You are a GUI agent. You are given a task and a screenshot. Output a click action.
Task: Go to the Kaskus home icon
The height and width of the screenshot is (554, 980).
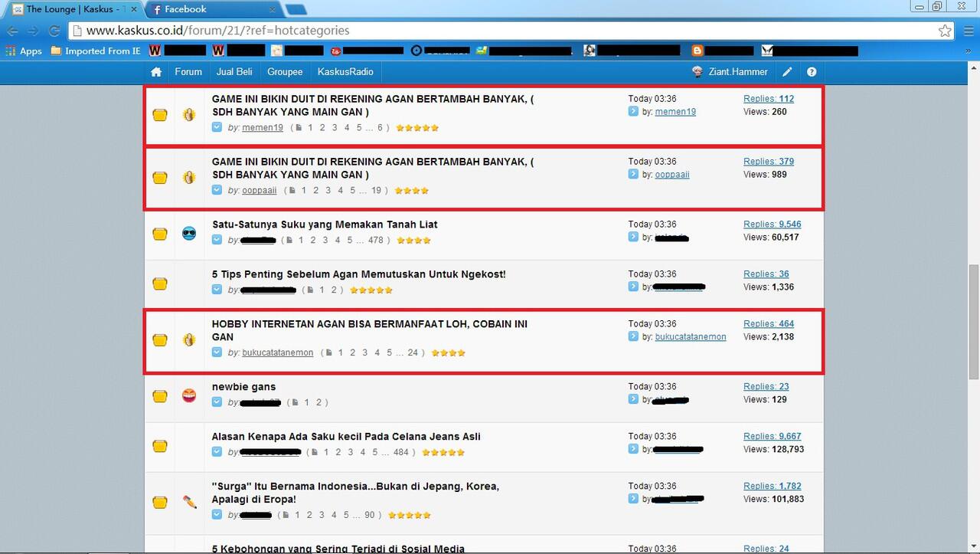(x=156, y=72)
